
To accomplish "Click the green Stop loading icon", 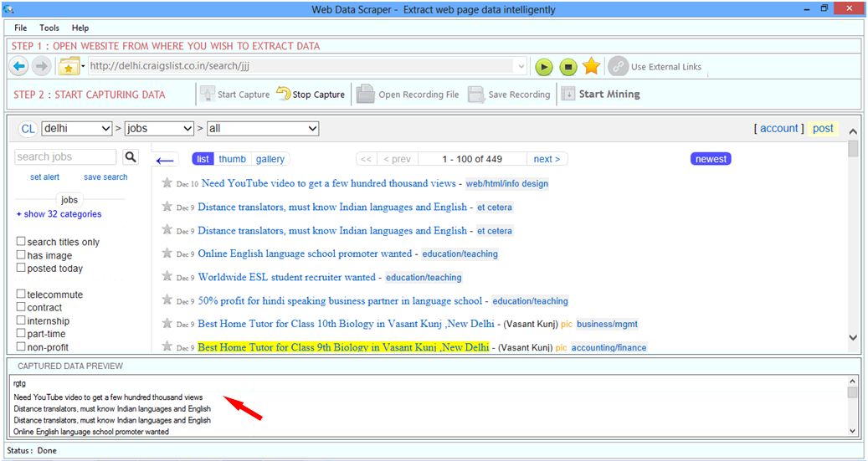I will [568, 67].
